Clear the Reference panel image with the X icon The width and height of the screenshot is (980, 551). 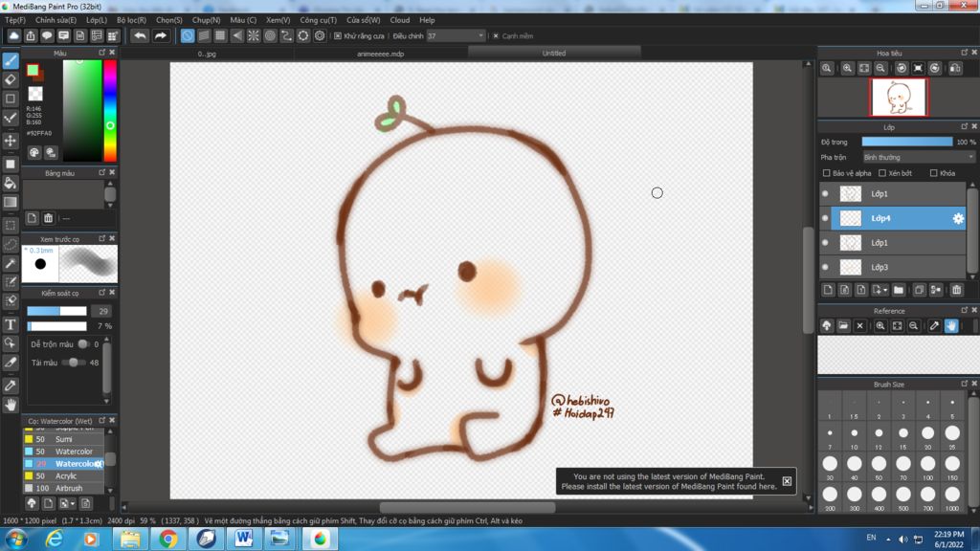click(x=860, y=325)
